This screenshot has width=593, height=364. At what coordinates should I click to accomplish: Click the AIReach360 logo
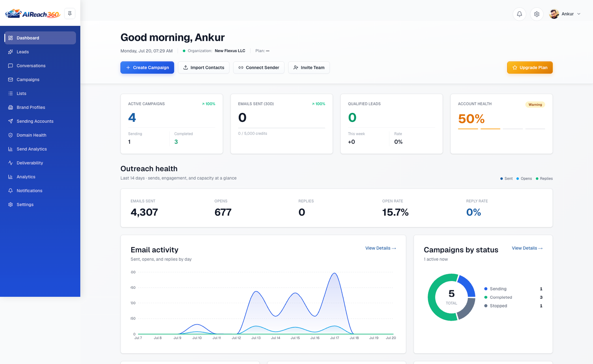33,14
